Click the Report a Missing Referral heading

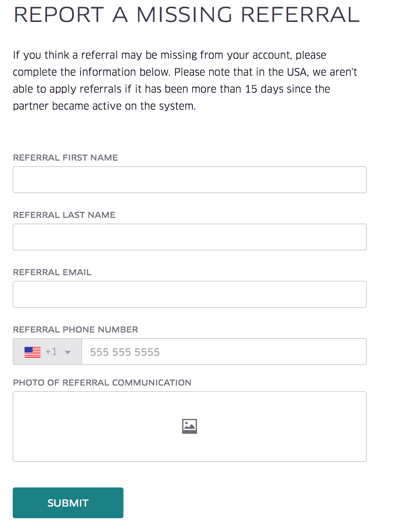click(x=186, y=15)
